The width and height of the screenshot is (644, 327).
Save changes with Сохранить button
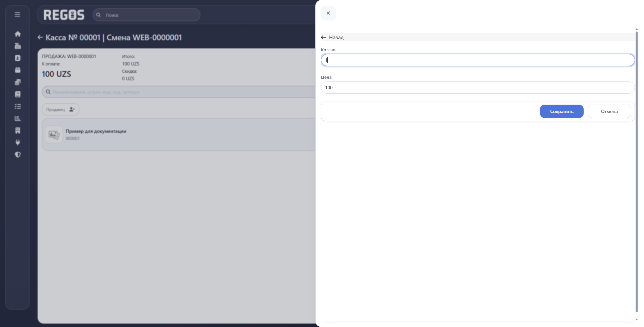click(x=561, y=111)
